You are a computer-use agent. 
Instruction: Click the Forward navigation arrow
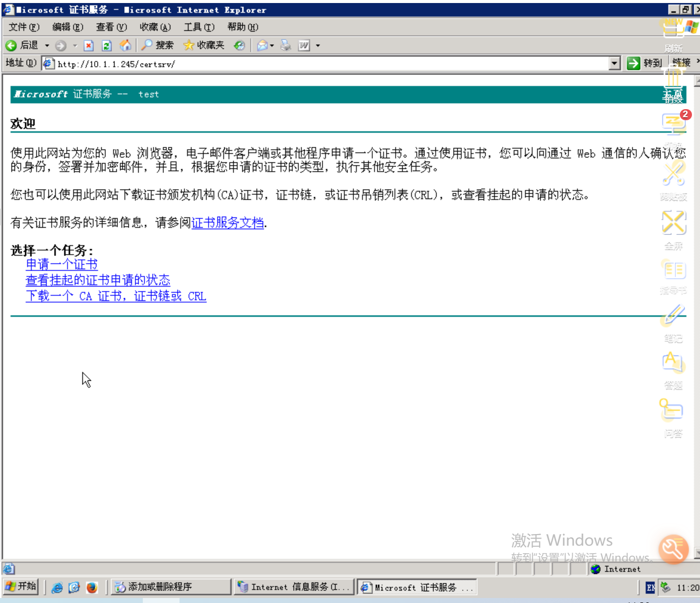[60, 46]
